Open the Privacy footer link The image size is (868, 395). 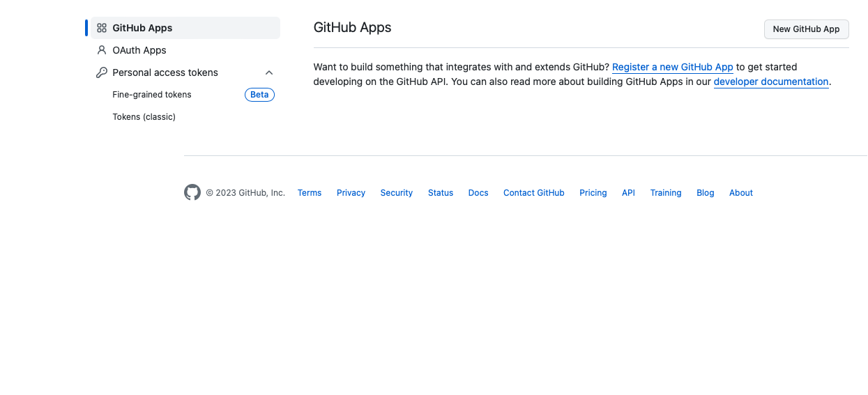pos(351,193)
